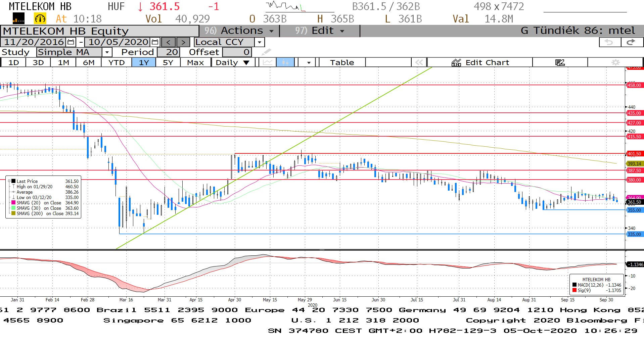
Task: Switch to line chart style icon
Action: (268, 62)
